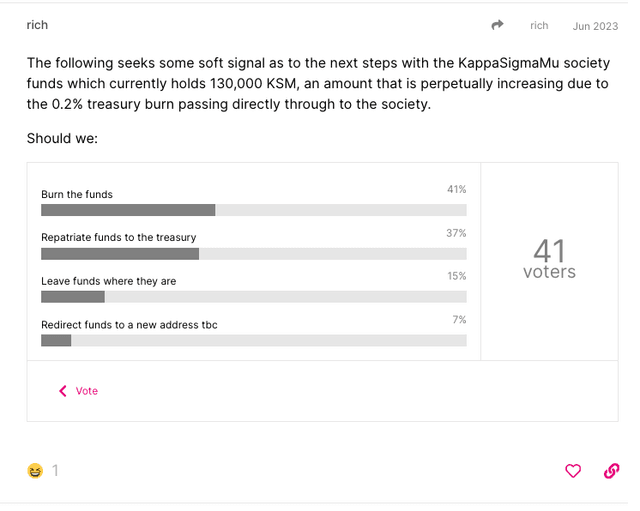Copy the post link via chain icon
Image resolution: width=640 pixels, height=511 pixels.
click(611, 471)
